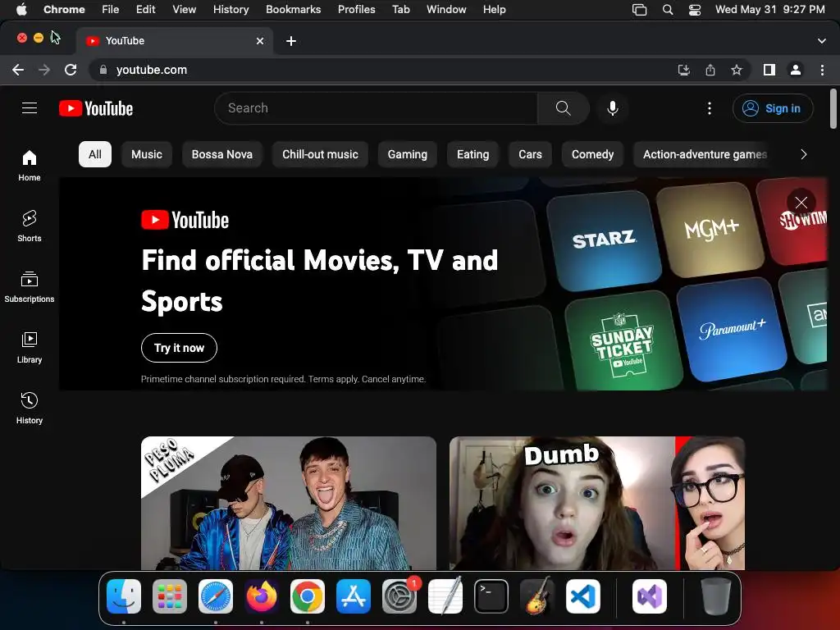Select the Eating filter chip
Screen dimensions: 840x630
pos(472,154)
